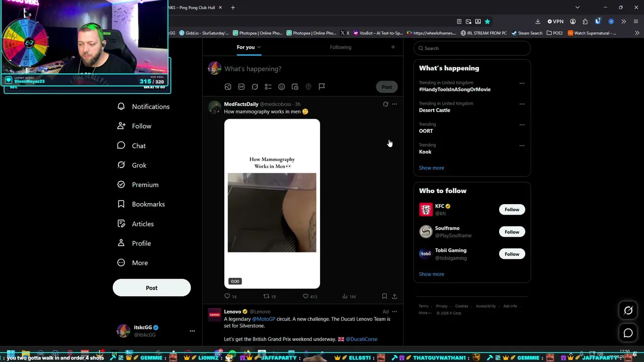The image size is (644, 362).
Task: Open the #HandyToolsInASongOrMovie trend
Action: (455, 89)
